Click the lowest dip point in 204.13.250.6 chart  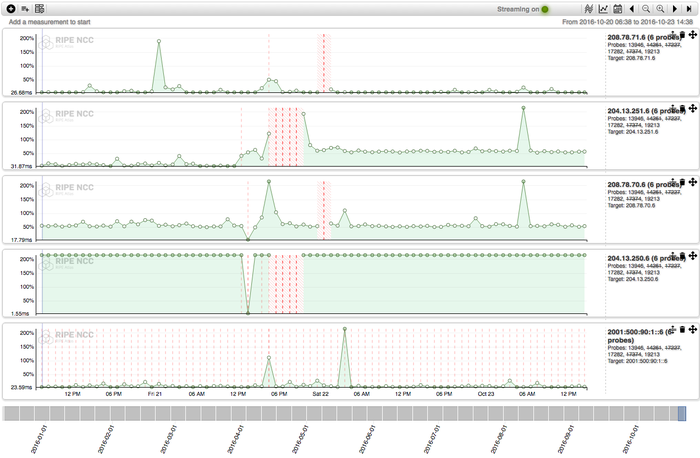pos(248,313)
